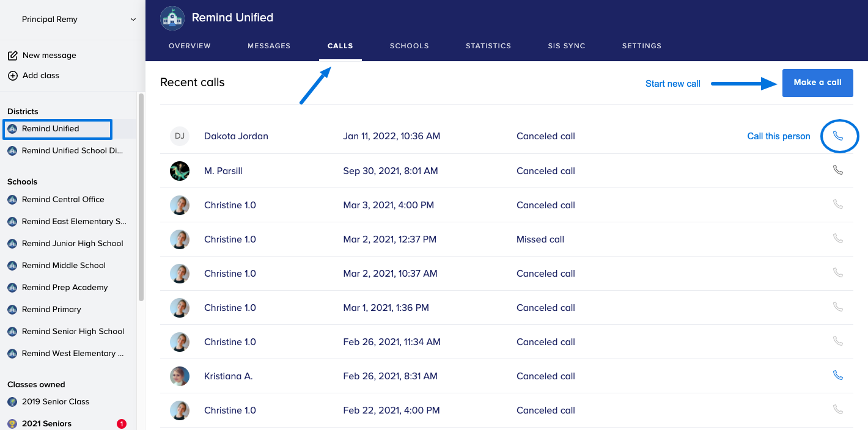Screen dimensions: 868x430
Task: Click the Add class plus icon
Action: coord(12,76)
